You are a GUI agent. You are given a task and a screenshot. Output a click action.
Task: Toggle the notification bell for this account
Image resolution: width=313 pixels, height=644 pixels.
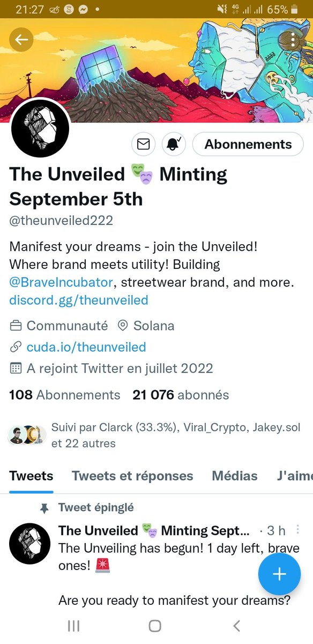pos(173,144)
